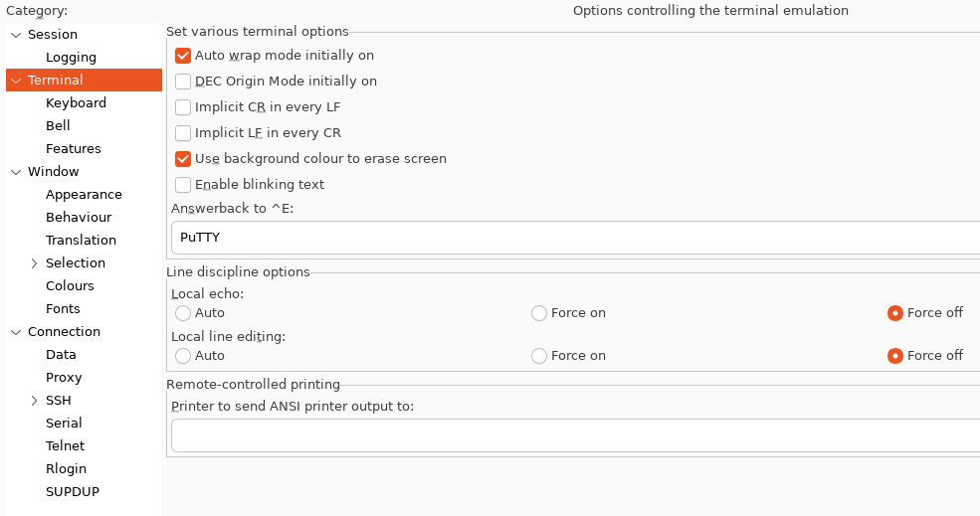Set Local line editing to Force on
This screenshot has height=516, width=980.
point(539,356)
